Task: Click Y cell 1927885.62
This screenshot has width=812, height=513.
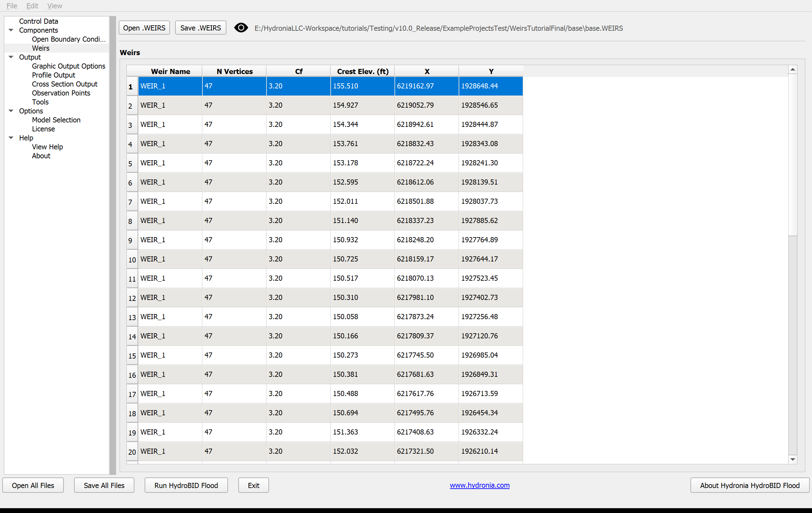Action: 491,221
